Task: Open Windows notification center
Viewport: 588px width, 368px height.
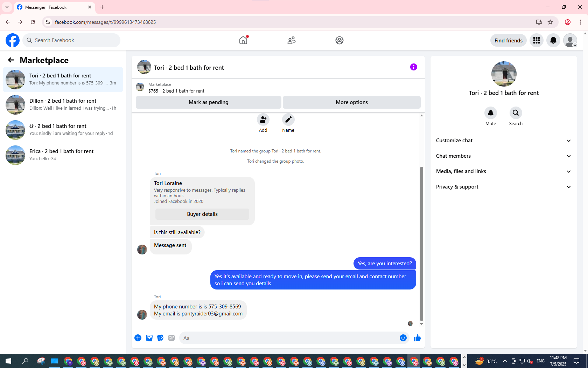Action: (576, 361)
